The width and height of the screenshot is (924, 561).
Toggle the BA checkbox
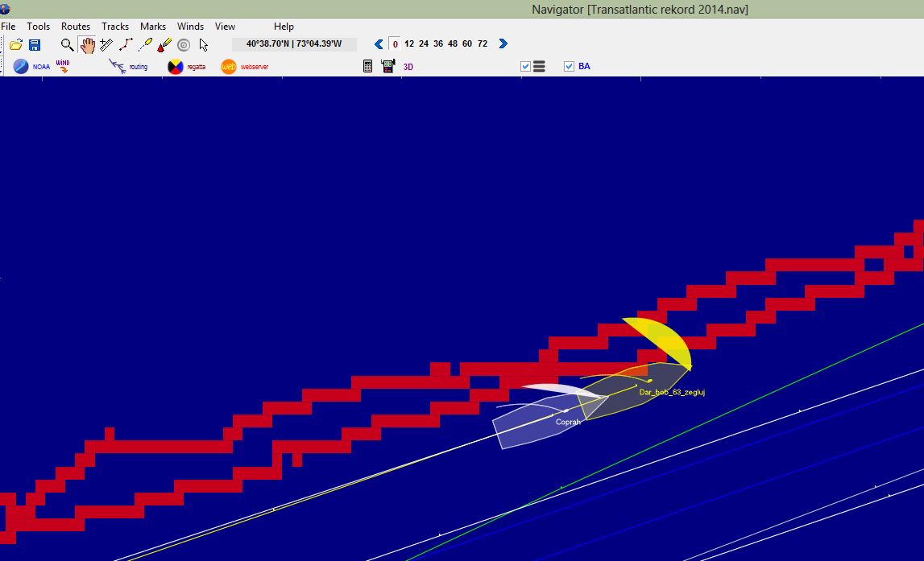click(569, 67)
